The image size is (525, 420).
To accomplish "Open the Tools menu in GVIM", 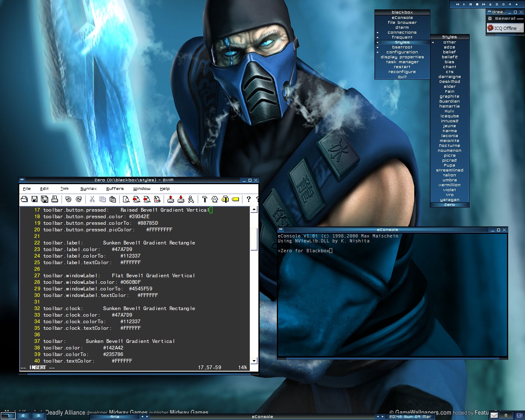I will point(64,189).
